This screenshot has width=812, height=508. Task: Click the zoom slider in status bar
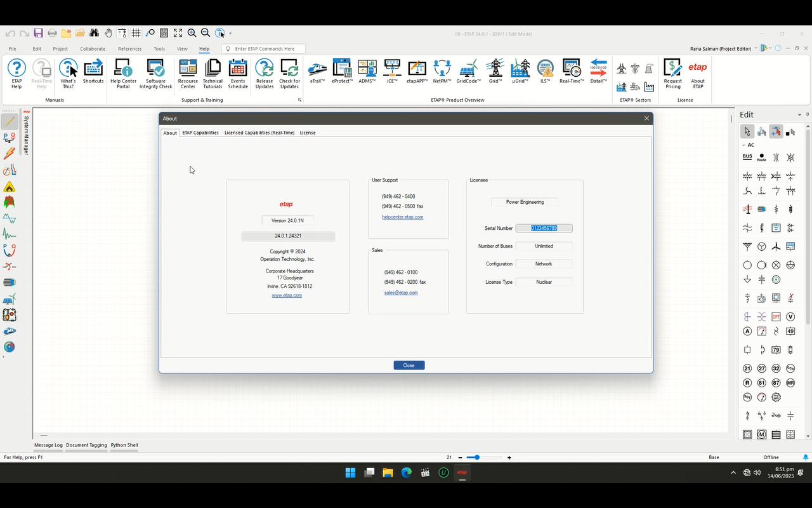click(x=477, y=457)
